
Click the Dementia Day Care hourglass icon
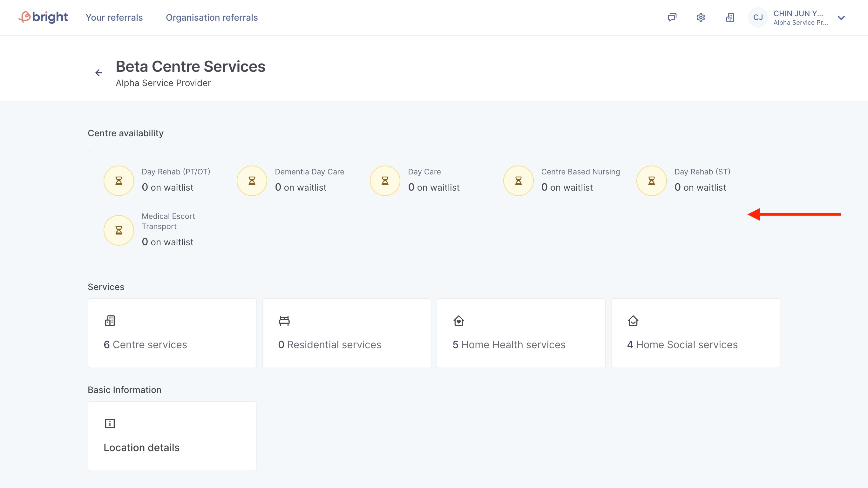[252, 181]
